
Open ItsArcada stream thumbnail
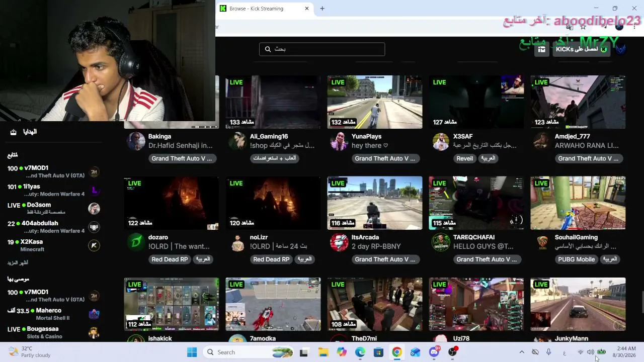(374, 203)
